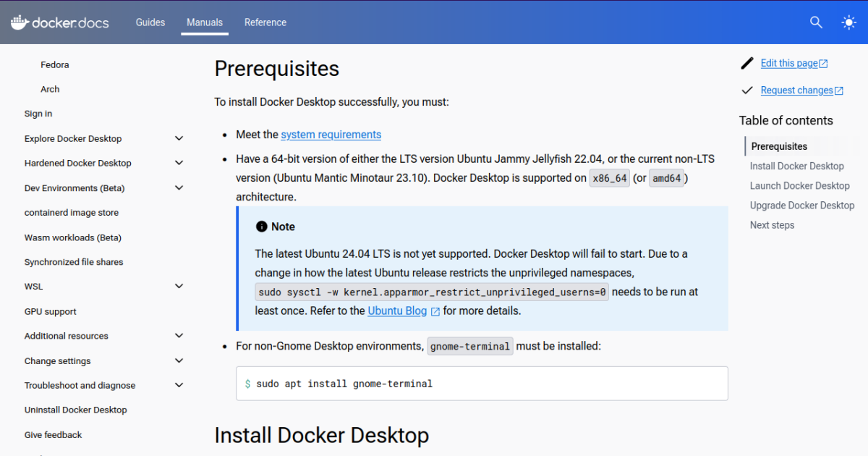Click external-link icon after Ubuntu Blog
Screen dimensions: 868x456
click(435, 311)
